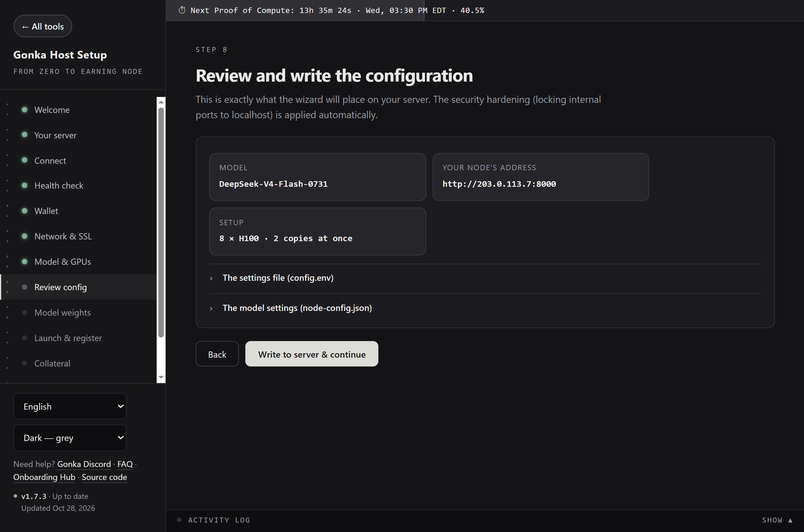Go to the Welcome step
This screenshot has height=532, width=804.
click(x=79, y=110)
